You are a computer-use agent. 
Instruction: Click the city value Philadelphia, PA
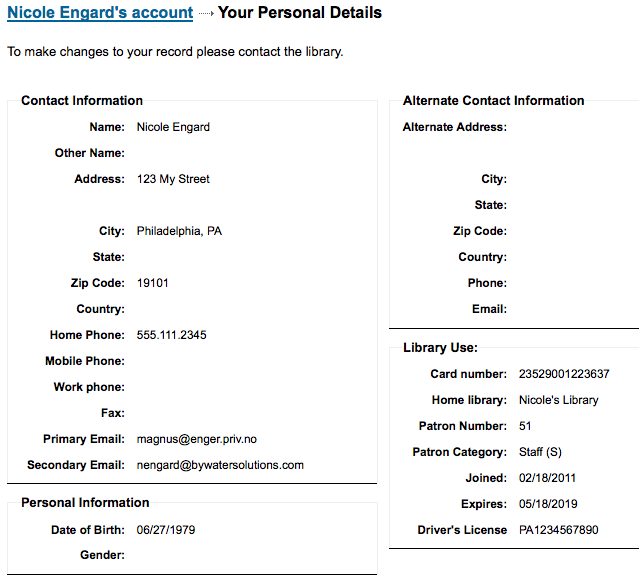179,231
